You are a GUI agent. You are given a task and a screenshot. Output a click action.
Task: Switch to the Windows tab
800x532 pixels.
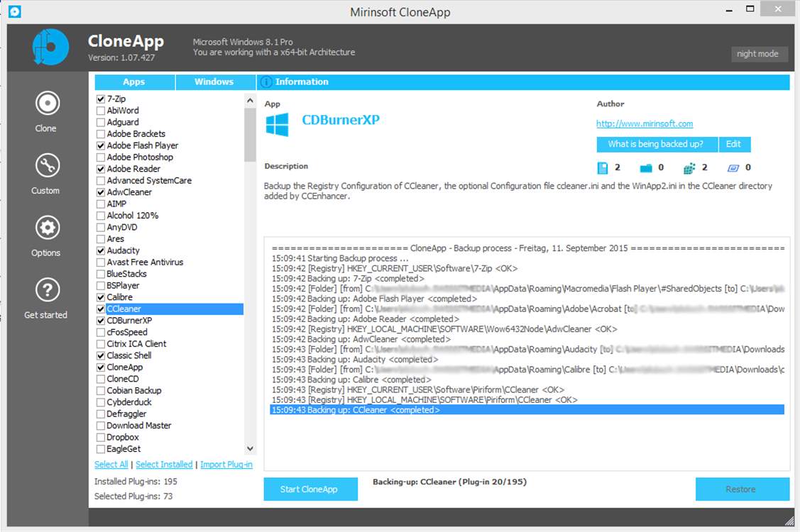(215, 82)
